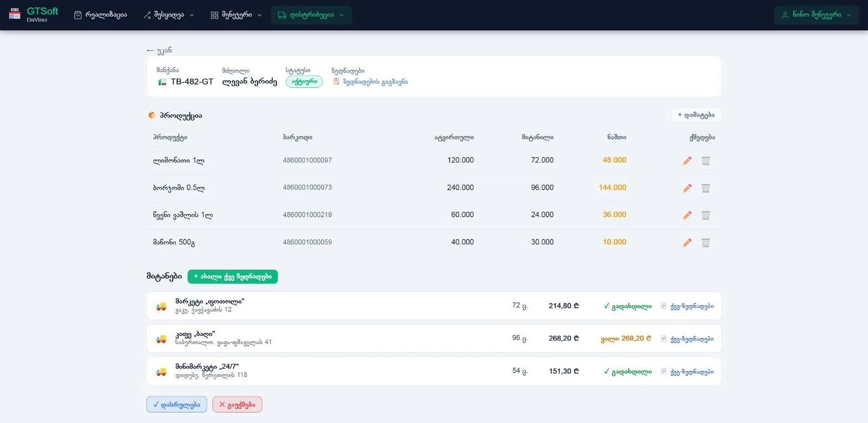Click the მძღოლი name ლევან ბერიძე

pyautogui.click(x=250, y=82)
